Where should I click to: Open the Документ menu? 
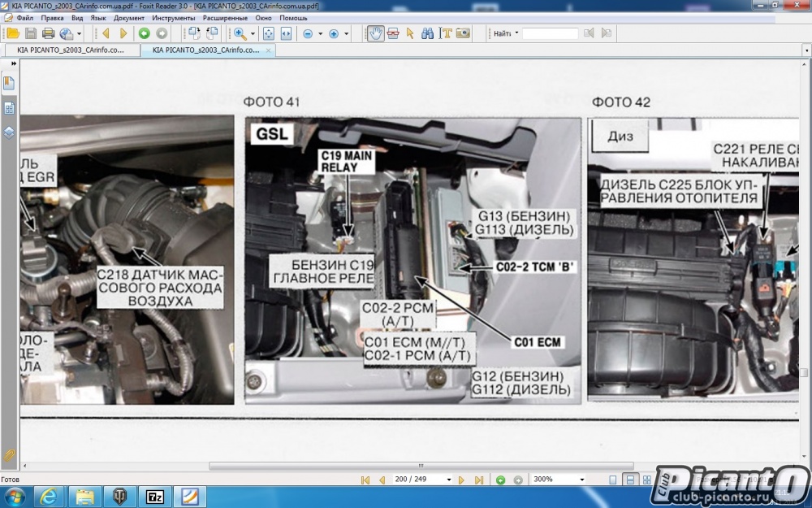coord(129,18)
